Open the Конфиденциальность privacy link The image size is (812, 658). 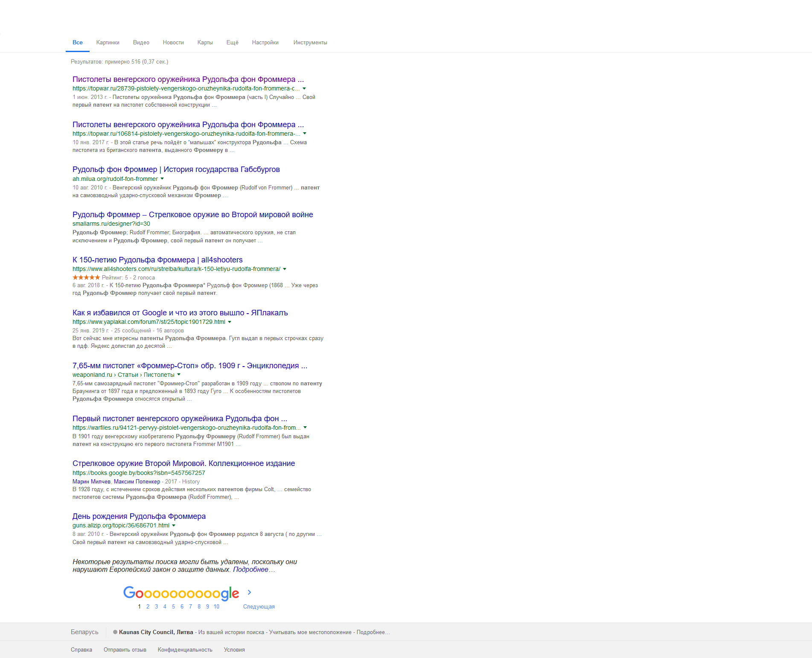[185, 650]
